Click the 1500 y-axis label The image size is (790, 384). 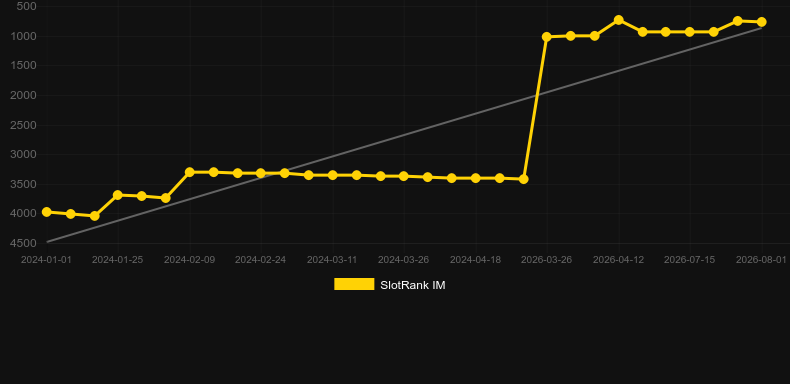click(24, 66)
